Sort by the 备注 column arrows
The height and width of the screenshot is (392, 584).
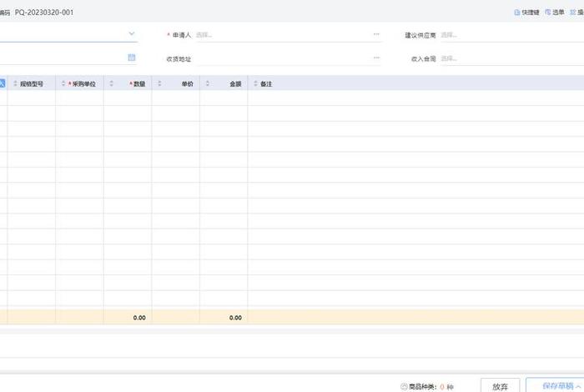[x=255, y=84]
